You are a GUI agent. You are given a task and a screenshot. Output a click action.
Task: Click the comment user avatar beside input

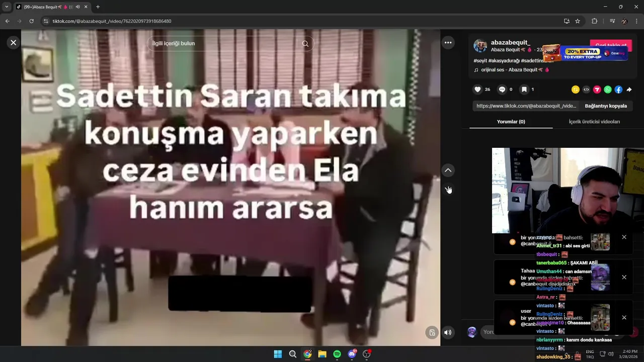(x=471, y=332)
